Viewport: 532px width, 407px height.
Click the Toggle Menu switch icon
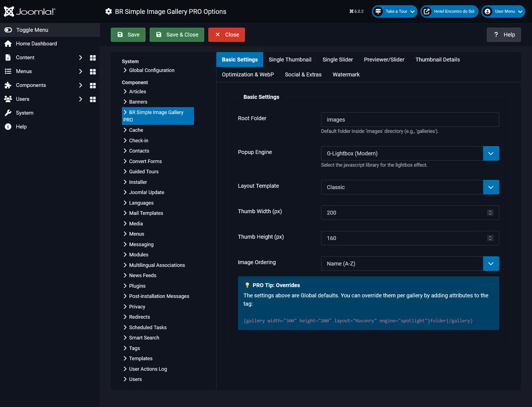click(x=8, y=30)
